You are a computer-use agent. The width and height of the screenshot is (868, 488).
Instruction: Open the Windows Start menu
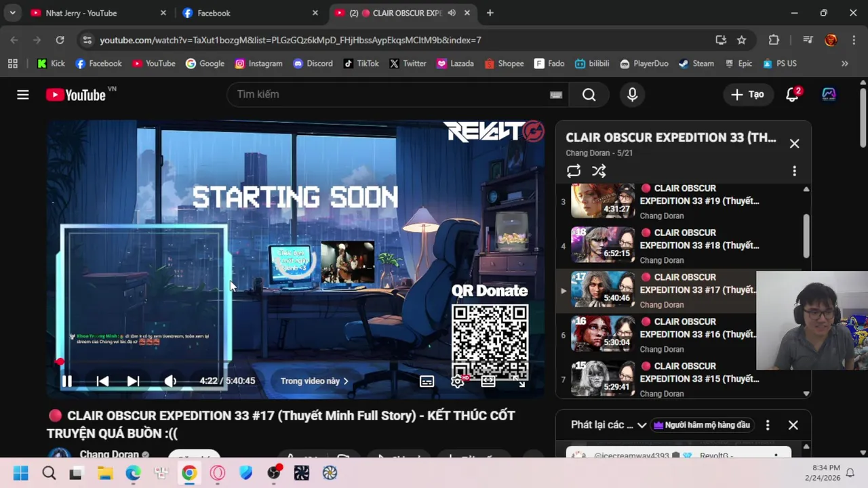click(x=20, y=473)
